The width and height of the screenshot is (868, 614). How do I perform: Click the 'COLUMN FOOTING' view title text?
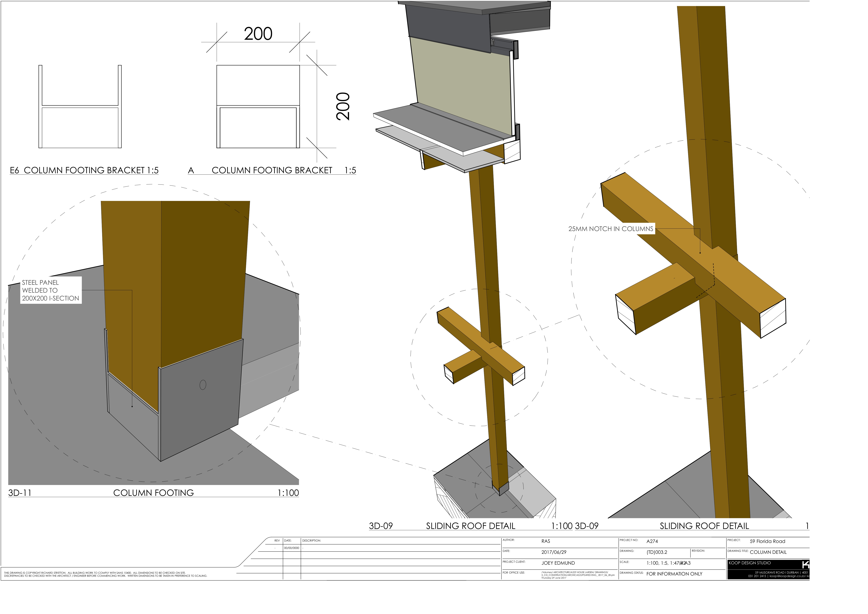(x=153, y=493)
